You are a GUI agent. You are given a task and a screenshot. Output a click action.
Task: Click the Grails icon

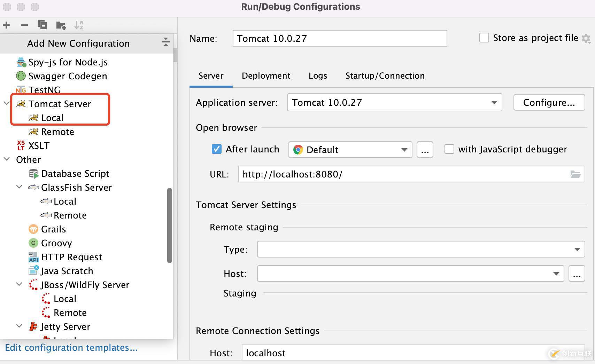(33, 229)
